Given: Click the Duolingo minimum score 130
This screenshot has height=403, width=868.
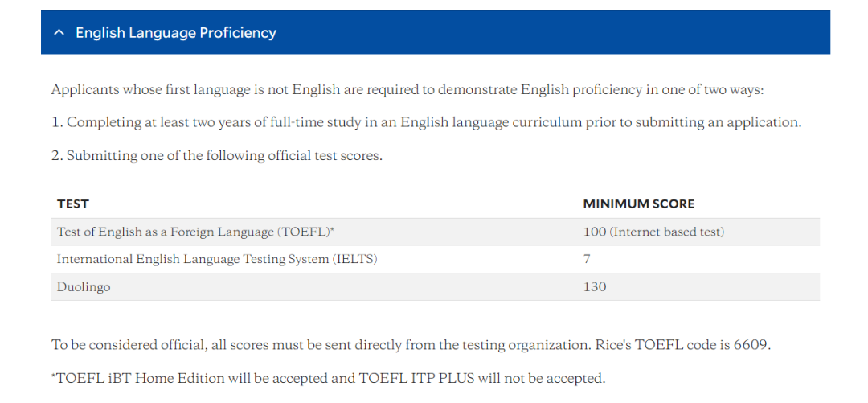Looking at the screenshot, I should [x=595, y=287].
